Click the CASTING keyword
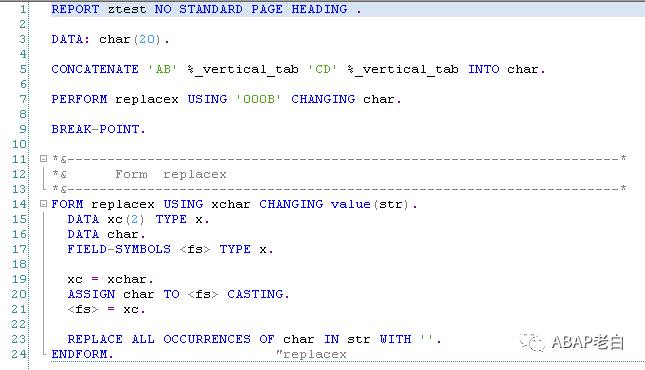 [x=255, y=294]
